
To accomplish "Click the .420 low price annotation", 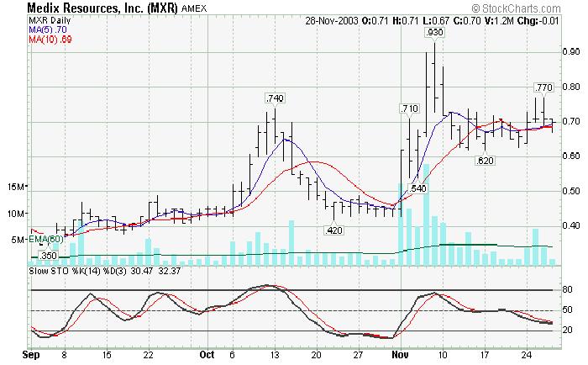I will 333,230.
